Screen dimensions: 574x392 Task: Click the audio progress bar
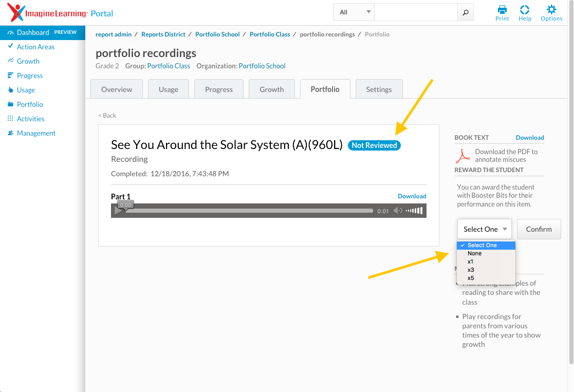(249, 211)
